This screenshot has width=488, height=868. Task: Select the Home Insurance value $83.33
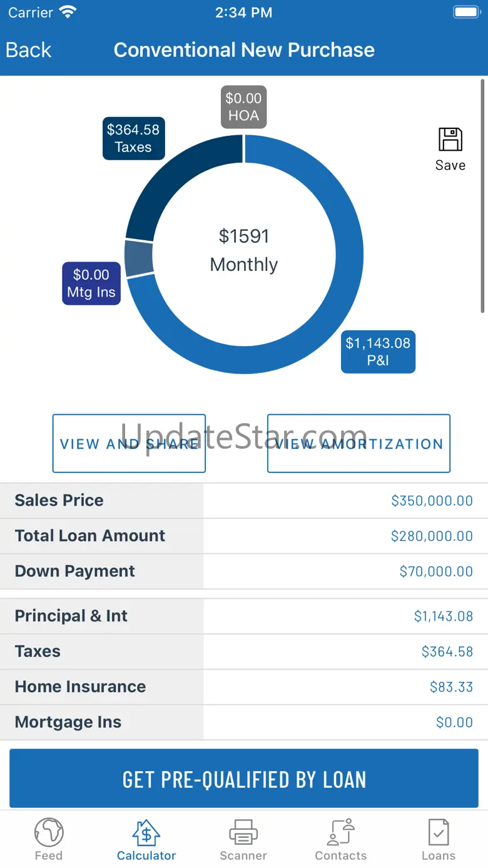[x=451, y=687]
